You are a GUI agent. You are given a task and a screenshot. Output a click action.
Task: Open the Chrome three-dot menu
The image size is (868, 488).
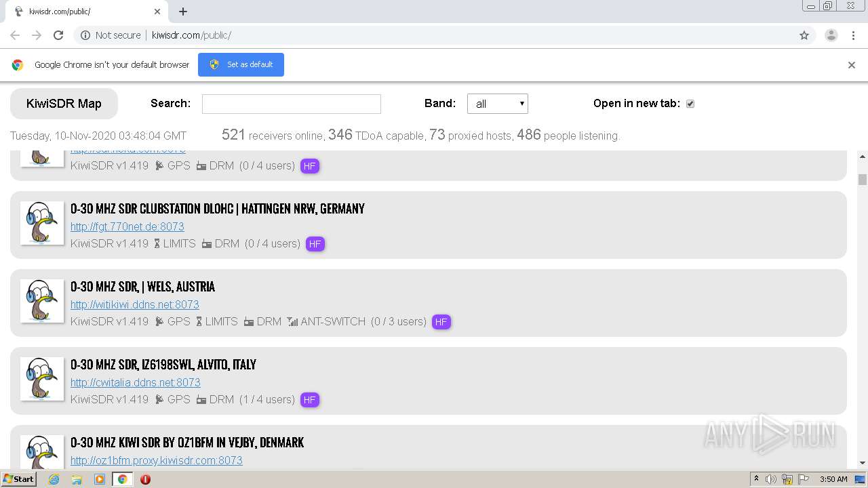click(854, 35)
